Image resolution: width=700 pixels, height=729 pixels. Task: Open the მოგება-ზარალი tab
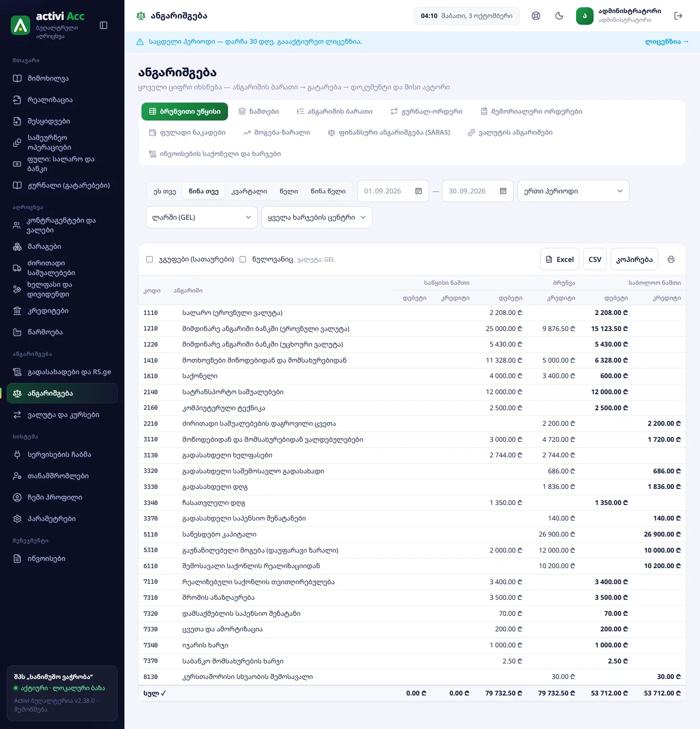(x=277, y=132)
